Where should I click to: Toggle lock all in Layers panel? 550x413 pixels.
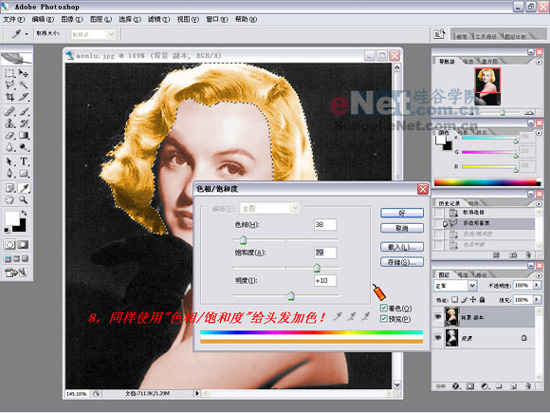click(483, 299)
